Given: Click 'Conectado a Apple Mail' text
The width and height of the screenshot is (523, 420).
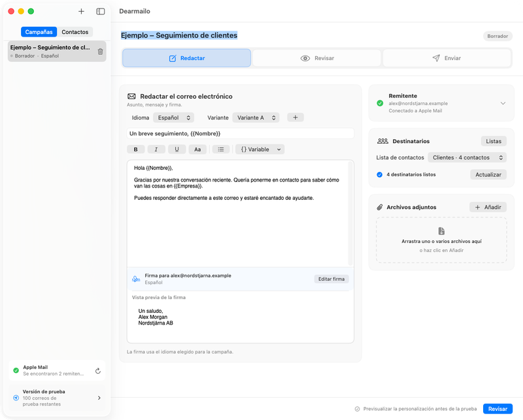Looking at the screenshot, I should point(415,110).
